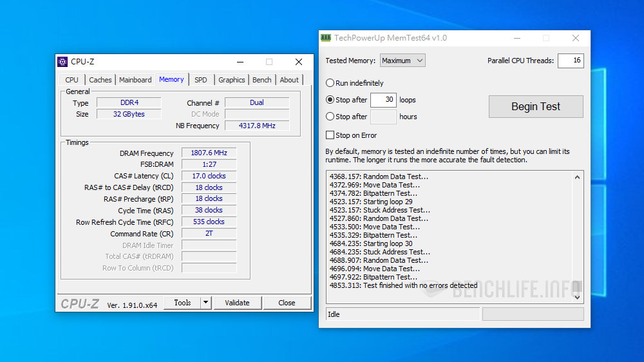Click the Validate button

pos(237,303)
